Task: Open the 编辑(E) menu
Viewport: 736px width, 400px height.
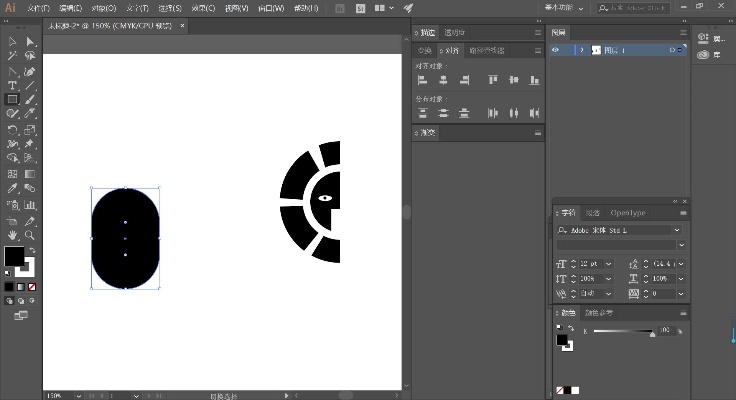Action: [x=71, y=8]
